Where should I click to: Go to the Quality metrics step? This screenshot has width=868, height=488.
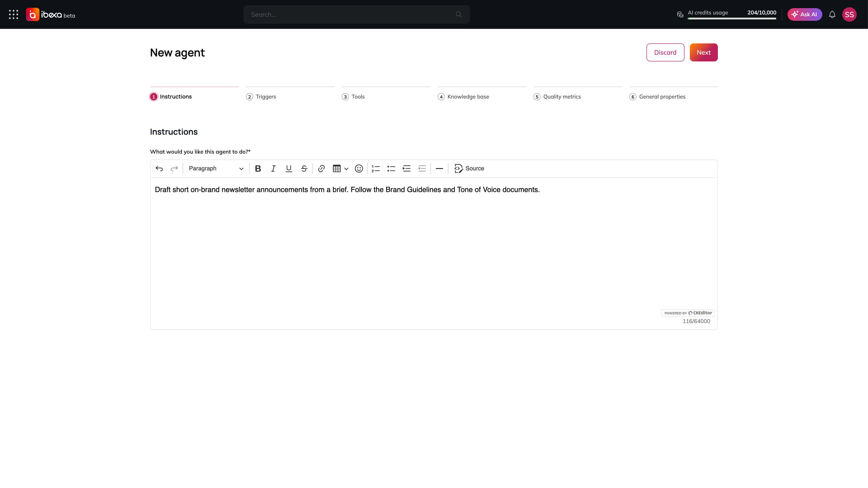click(557, 97)
